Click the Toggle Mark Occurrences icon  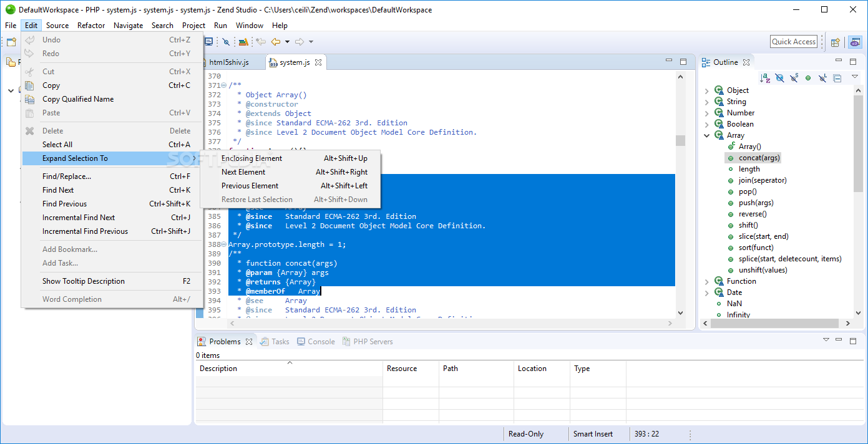pyautogui.click(x=226, y=42)
